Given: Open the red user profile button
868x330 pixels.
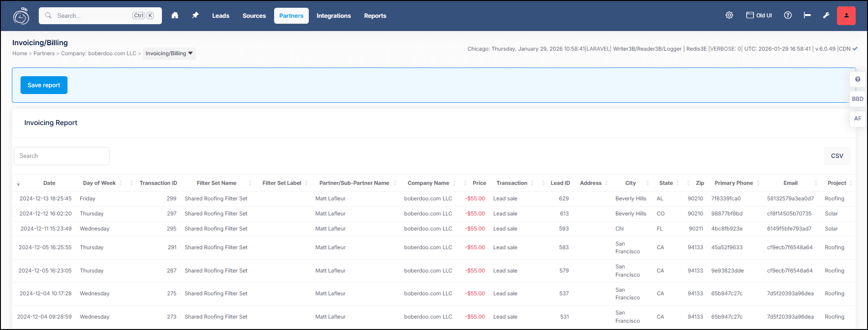Looking at the screenshot, I should pos(846,16).
